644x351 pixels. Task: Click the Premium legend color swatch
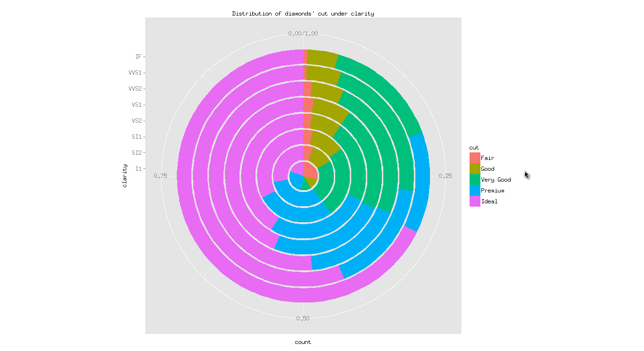[x=474, y=191]
